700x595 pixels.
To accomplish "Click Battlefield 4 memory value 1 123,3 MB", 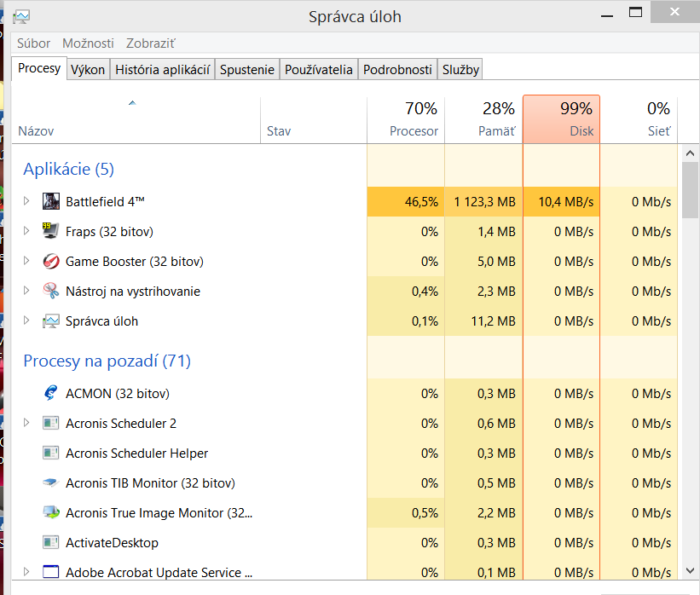I will coord(485,202).
